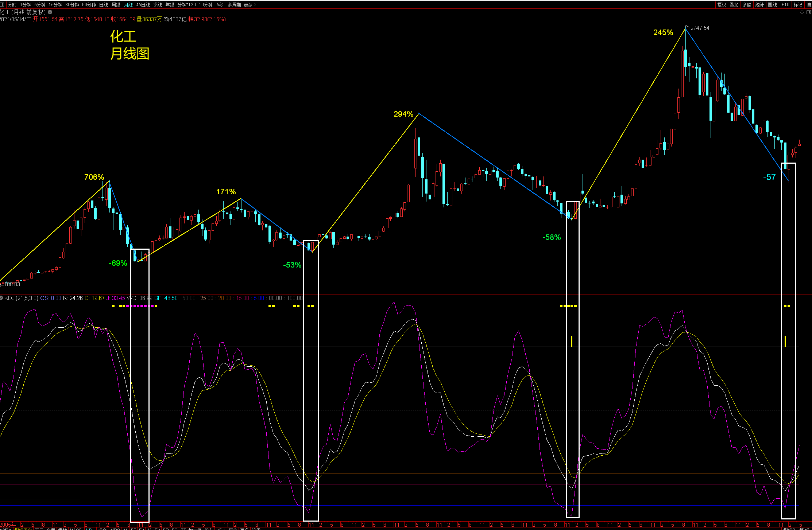Click the BP: 46.58 value
812x530 pixels.
point(166,298)
